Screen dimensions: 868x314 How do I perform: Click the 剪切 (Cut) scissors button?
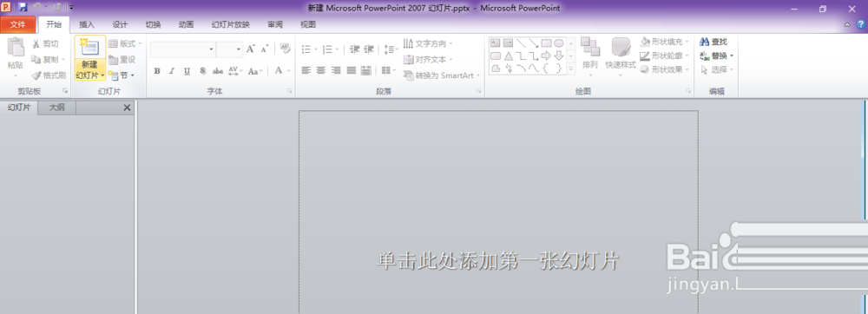pos(45,43)
